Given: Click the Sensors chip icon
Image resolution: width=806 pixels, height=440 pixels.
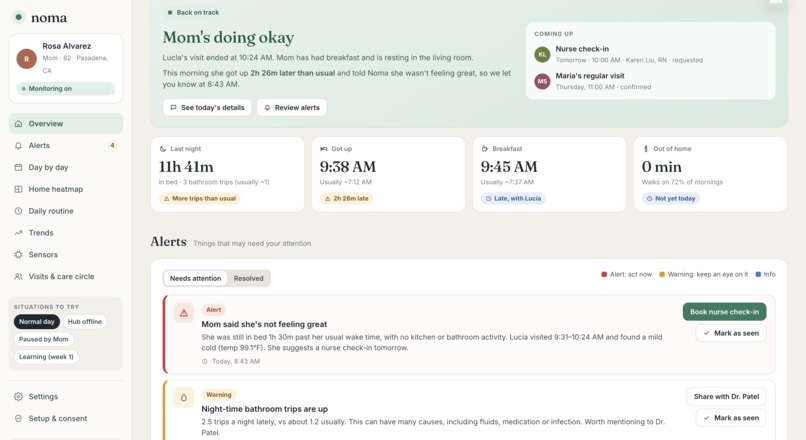Looking at the screenshot, I should [19, 254].
